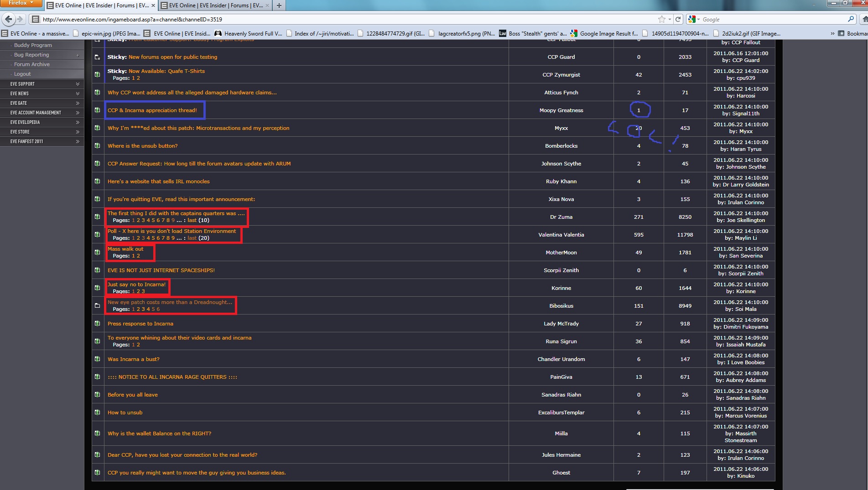This screenshot has height=490, width=868.
Task: Click the thread icon beside 'How to unsub'
Action: tap(97, 412)
